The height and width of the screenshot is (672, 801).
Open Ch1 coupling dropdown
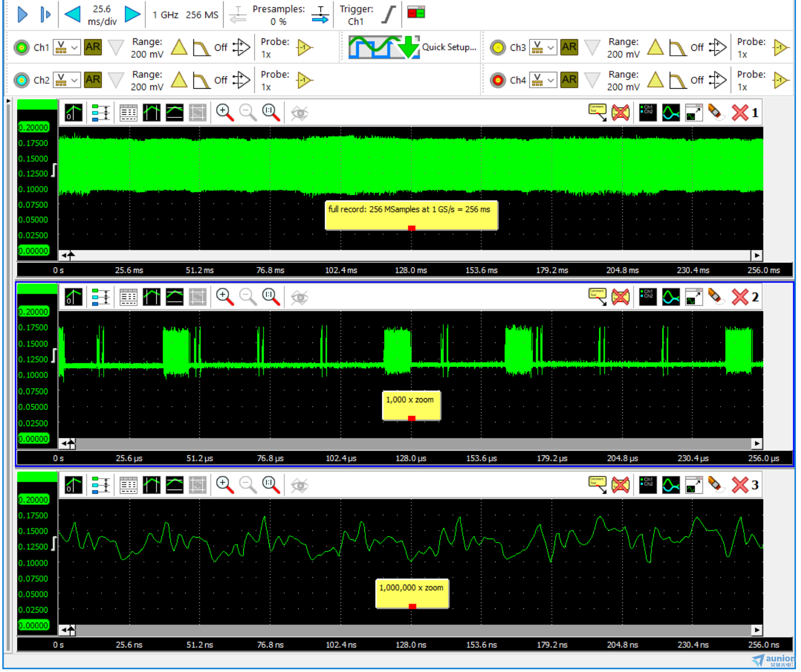66,48
